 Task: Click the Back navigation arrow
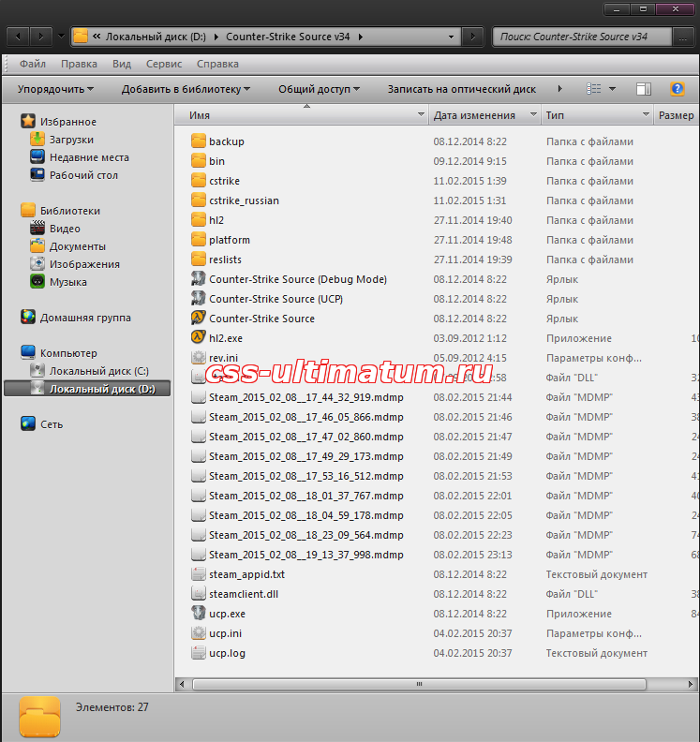[18, 37]
